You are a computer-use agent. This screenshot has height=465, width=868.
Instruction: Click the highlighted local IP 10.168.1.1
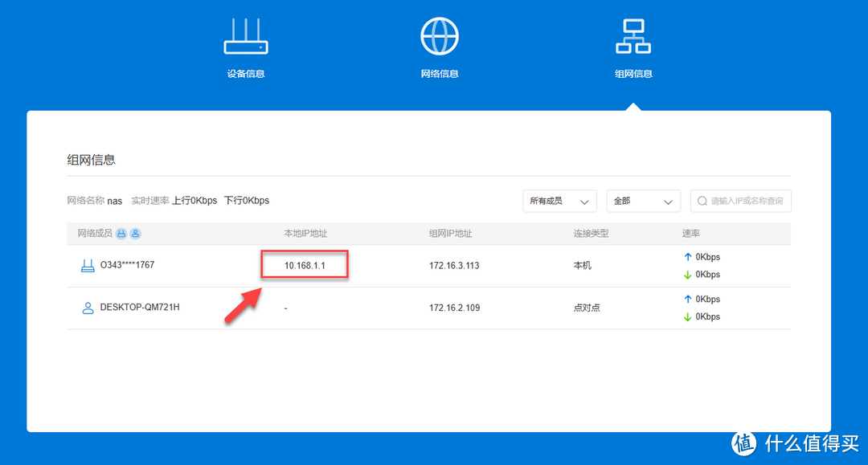click(305, 265)
